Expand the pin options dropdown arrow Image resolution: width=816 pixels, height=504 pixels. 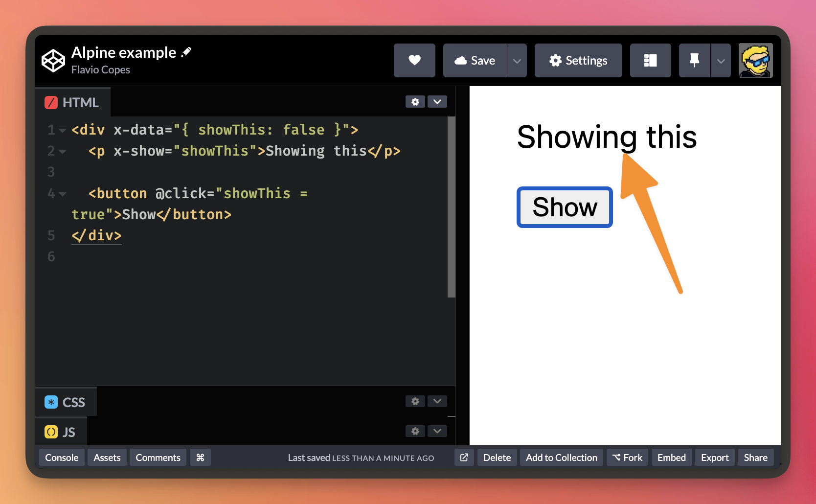(x=721, y=61)
